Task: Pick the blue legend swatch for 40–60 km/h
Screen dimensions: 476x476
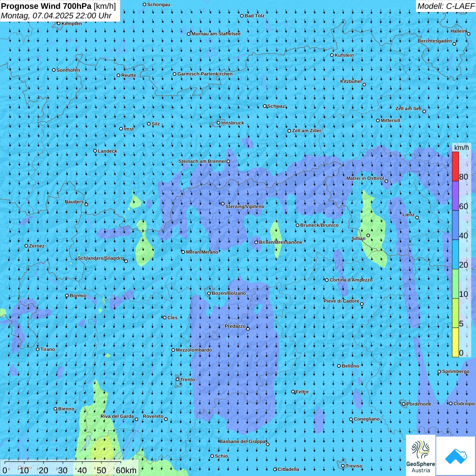Action: click(x=455, y=225)
